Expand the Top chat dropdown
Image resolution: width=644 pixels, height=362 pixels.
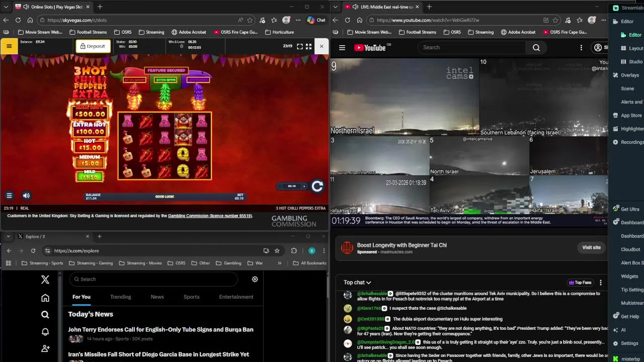(357, 283)
